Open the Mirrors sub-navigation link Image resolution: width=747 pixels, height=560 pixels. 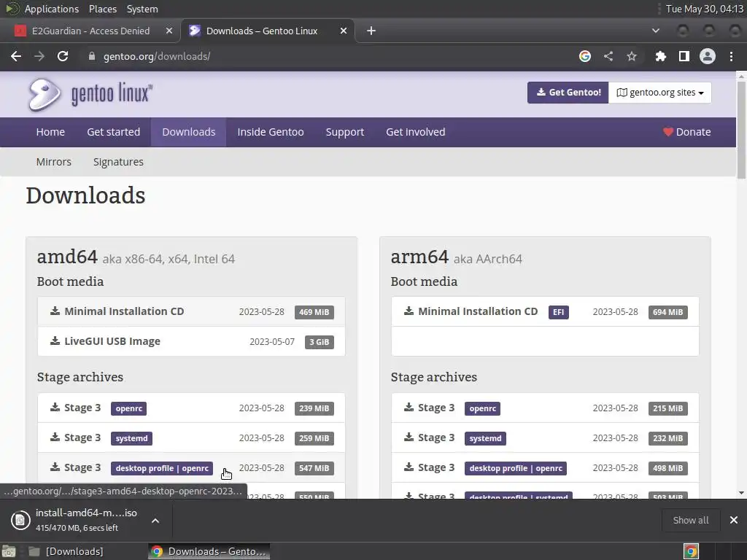(54, 162)
